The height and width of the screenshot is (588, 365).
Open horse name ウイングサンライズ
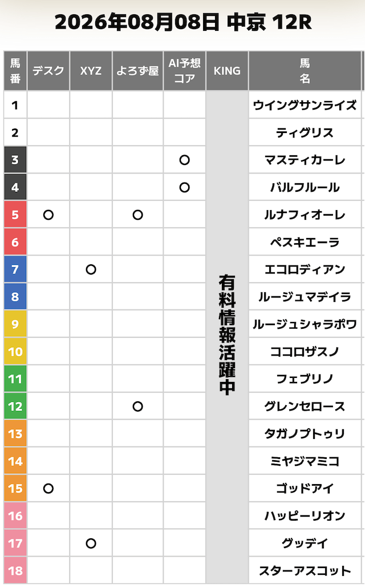pos(305,106)
